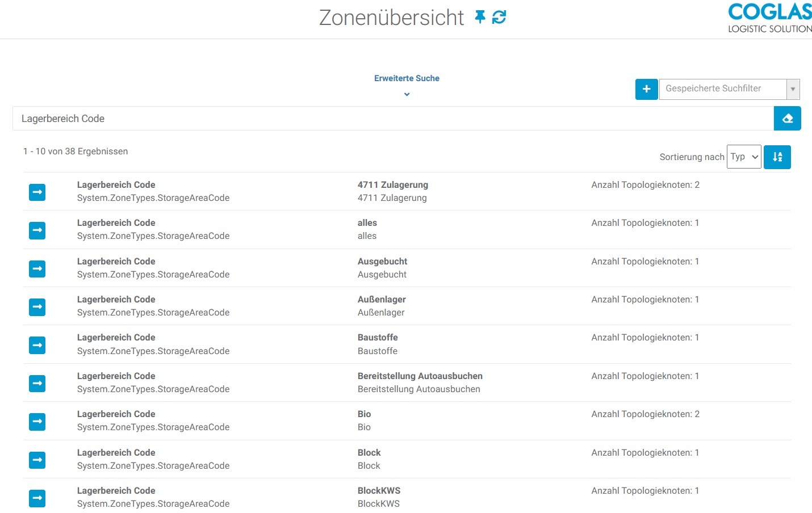Select the bold Außenlager title
The width and height of the screenshot is (812, 513).
coord(382,300)
